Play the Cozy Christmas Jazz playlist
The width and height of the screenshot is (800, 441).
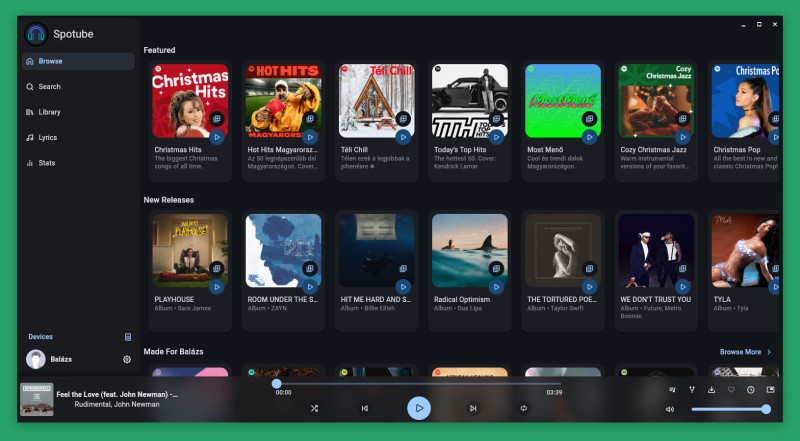pos(683,137)
